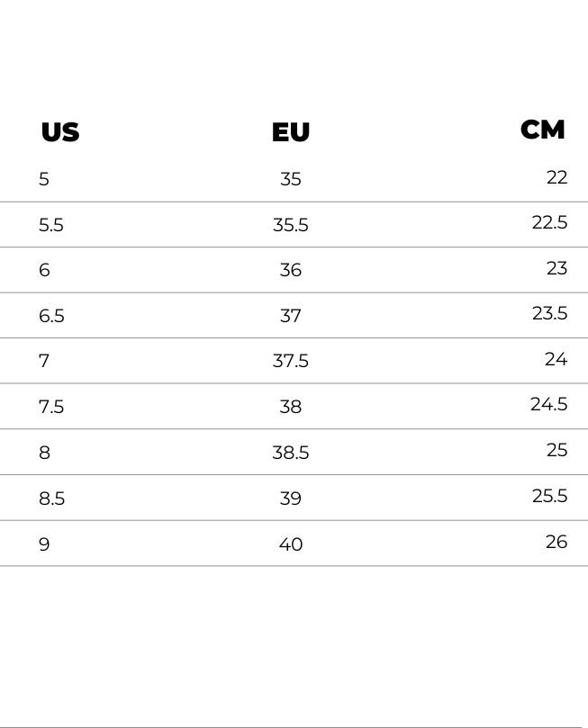Screen dimensions: 588x728
Task: Click EU size 35.5 entry
Action: coord(291,225)
